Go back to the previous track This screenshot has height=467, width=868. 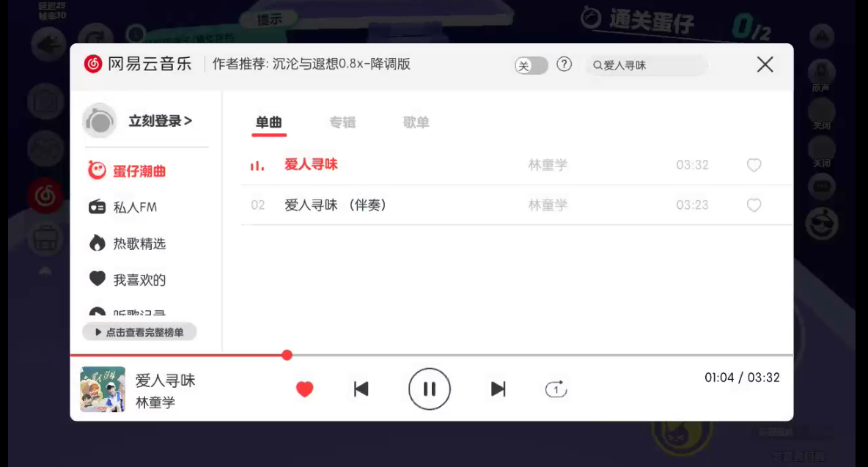click(x=361, y=389)
